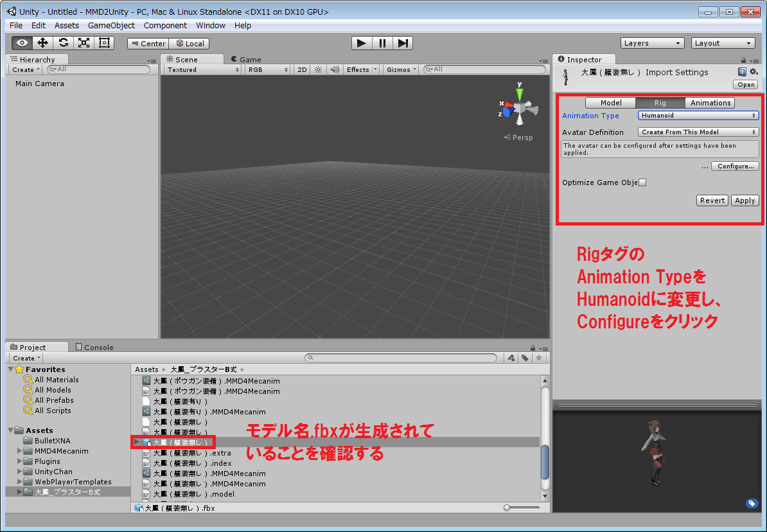Start Play mode

[362, 43]
